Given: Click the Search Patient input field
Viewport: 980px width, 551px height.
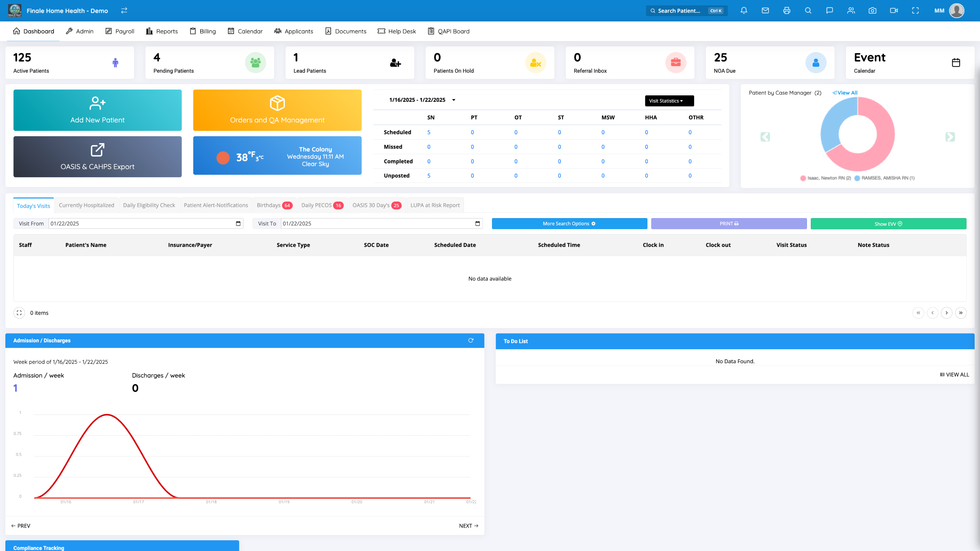Looking at the screenshot, I should click(x=679, y=11).
